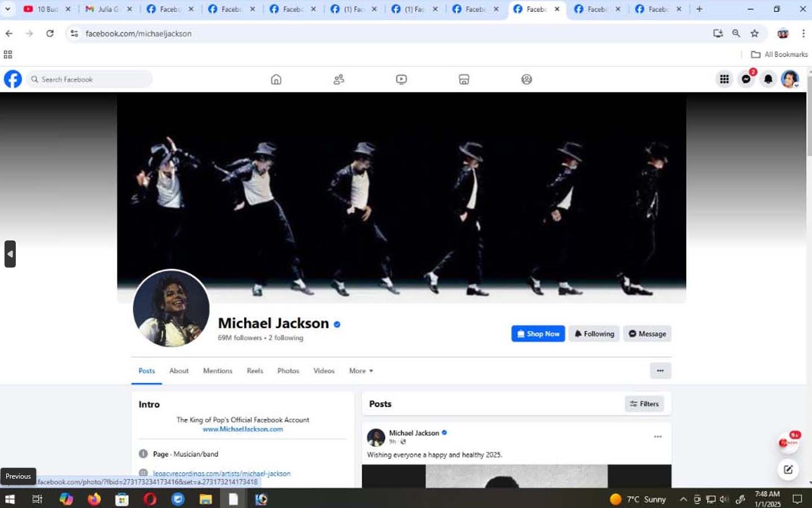Viewport: 812px width, 508px height.
Task: Close the active Facebook browser tab
Action: click(x=557, y=9)
